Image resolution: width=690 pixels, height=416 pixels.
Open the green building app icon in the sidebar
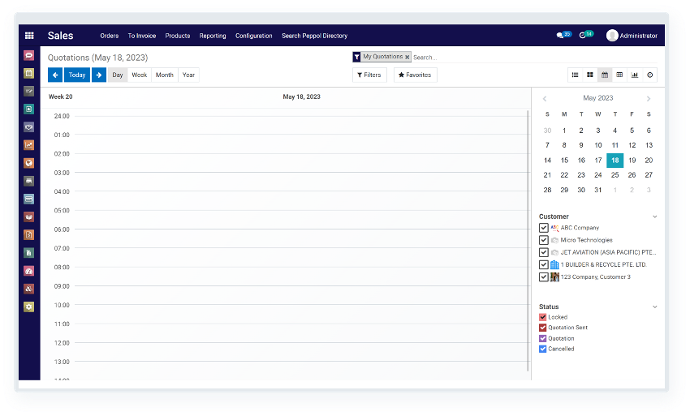(x=29, y=253)
